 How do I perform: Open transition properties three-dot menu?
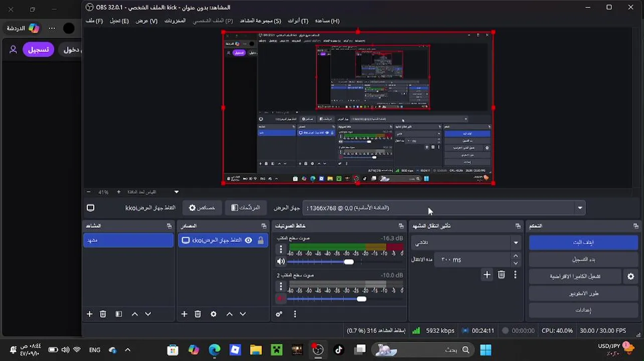click(x=515, y=274)
